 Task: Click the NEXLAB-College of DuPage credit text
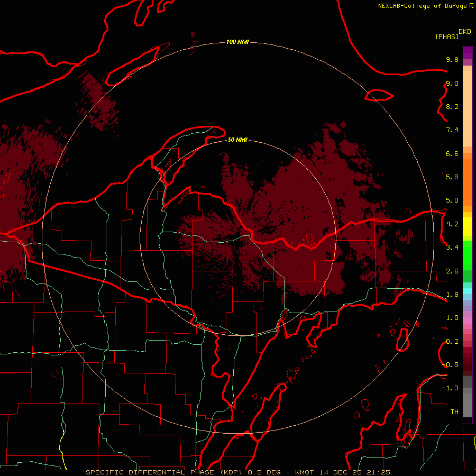click(x=423, y=6)
